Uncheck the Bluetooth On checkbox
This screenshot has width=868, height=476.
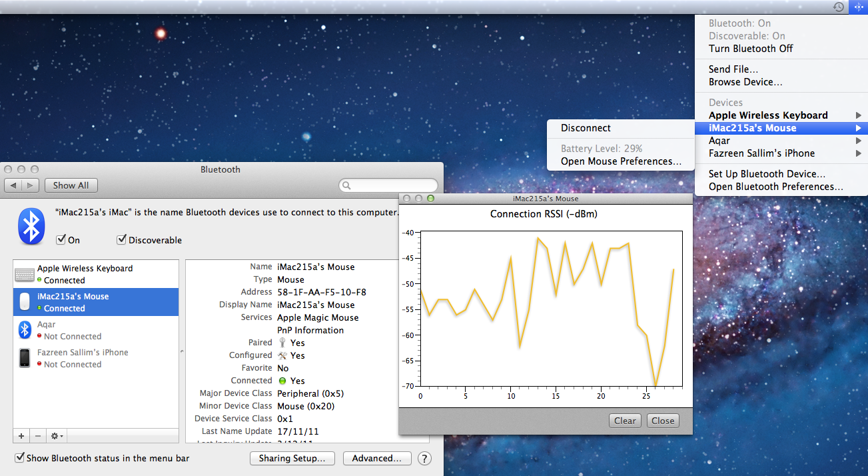click(61, 240)
